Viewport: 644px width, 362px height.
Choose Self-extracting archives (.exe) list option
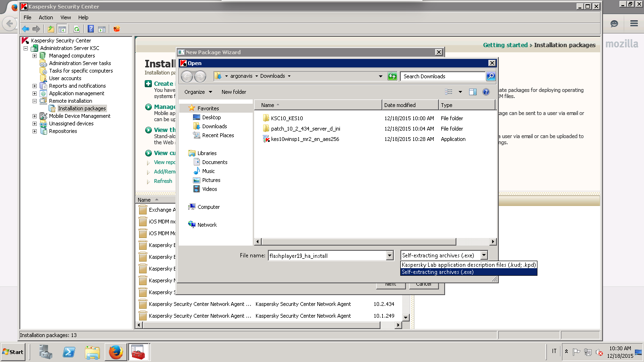point(469,272)
